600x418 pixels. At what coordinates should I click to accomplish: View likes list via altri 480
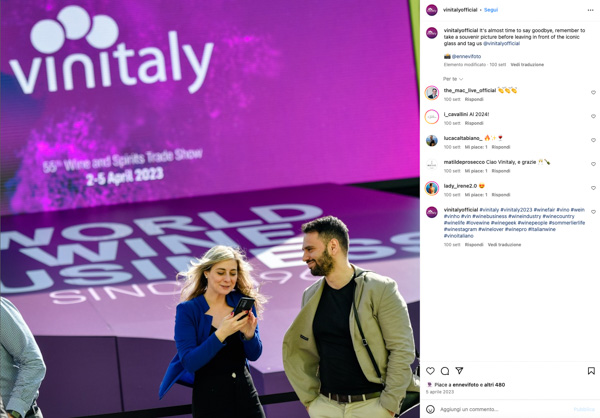pos(496,385)
